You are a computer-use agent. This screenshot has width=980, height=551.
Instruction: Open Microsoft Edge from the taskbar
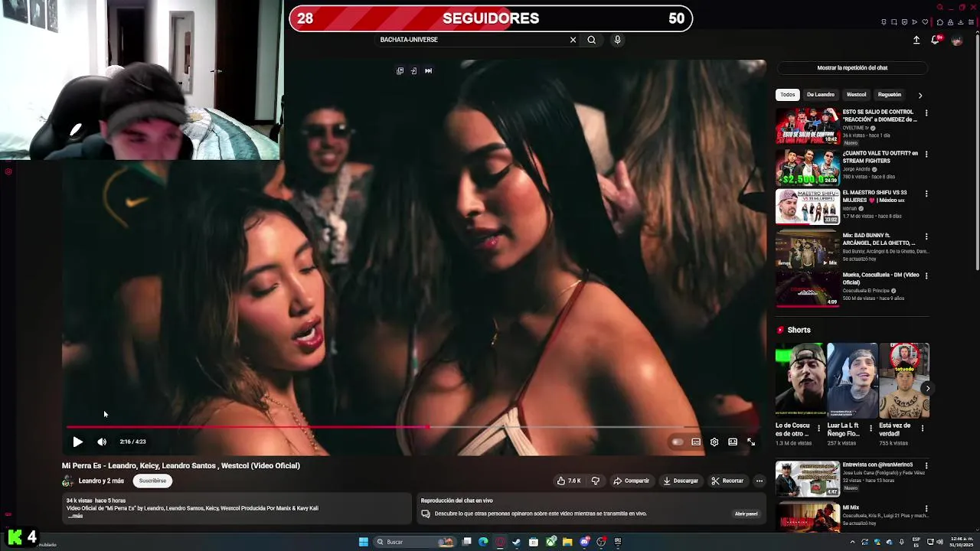click(x=483, y=542)
